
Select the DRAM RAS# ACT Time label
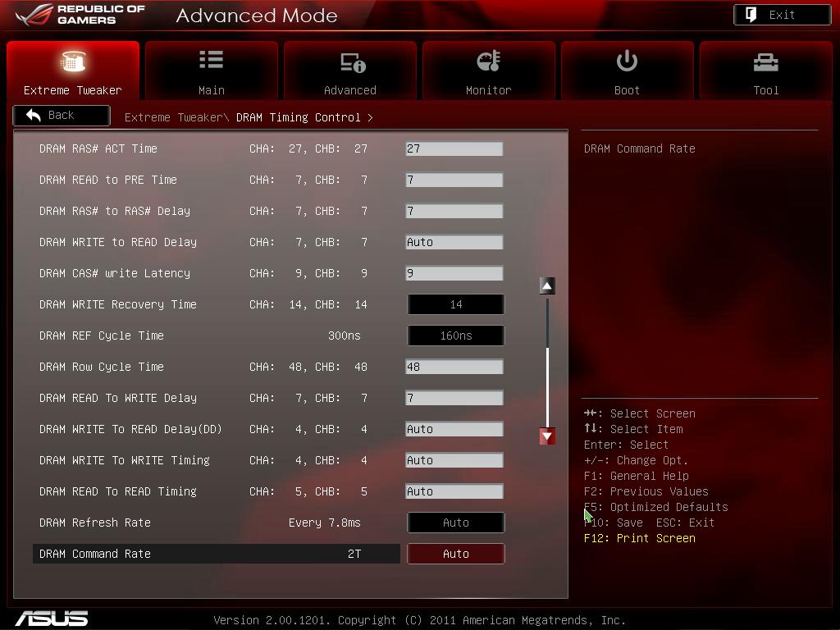click(x=98, y=149)
